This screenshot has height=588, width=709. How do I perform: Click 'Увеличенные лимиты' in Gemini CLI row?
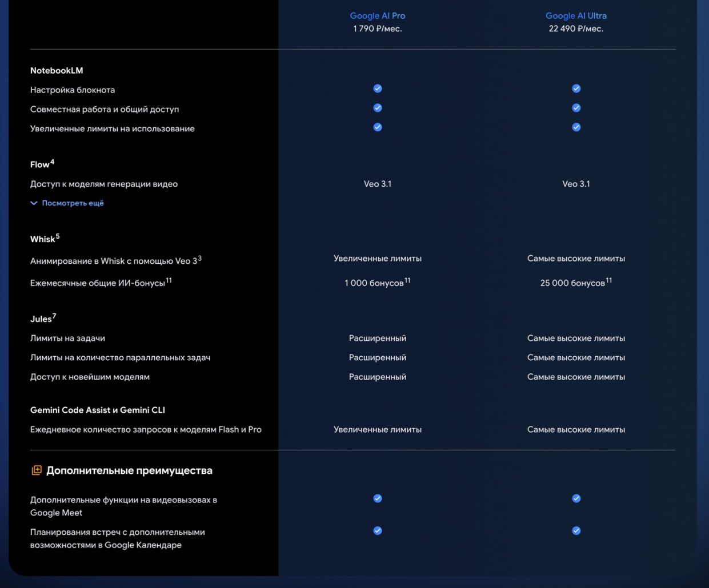[378, 430]
